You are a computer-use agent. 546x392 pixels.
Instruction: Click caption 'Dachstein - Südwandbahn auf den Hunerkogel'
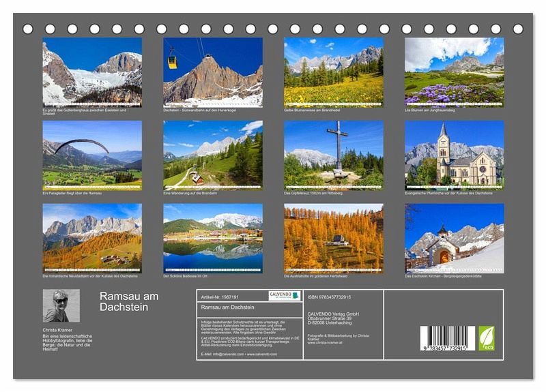pyautogui.click(x=199, y=110)
